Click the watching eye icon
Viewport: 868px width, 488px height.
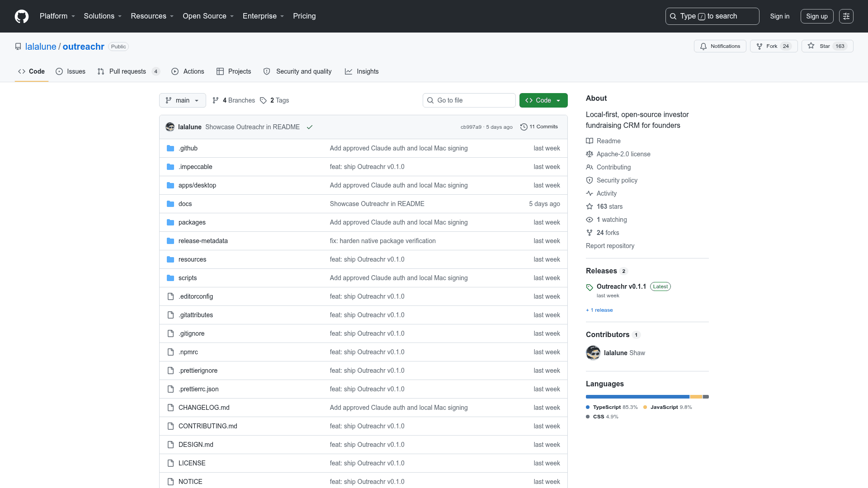[x=590, y=220]
